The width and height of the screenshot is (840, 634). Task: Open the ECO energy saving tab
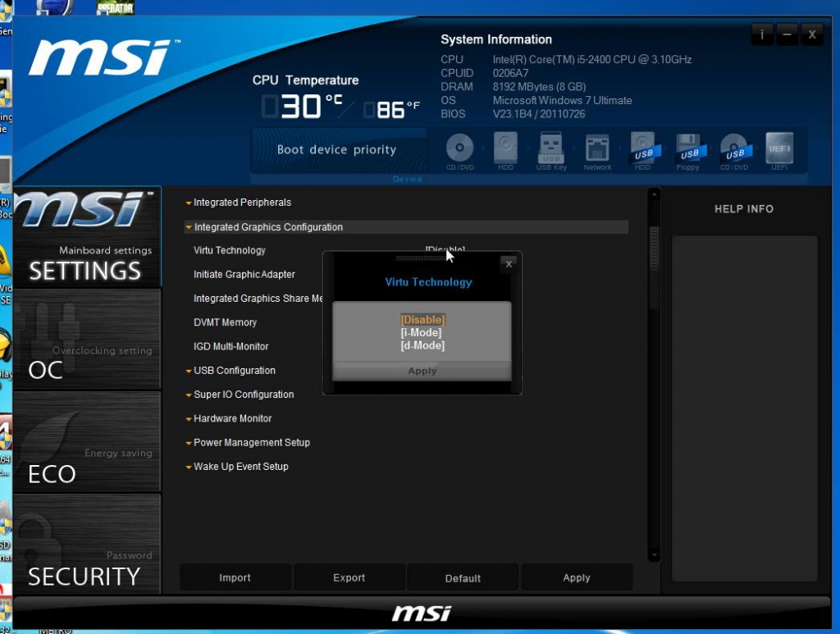tap(87, 442)
